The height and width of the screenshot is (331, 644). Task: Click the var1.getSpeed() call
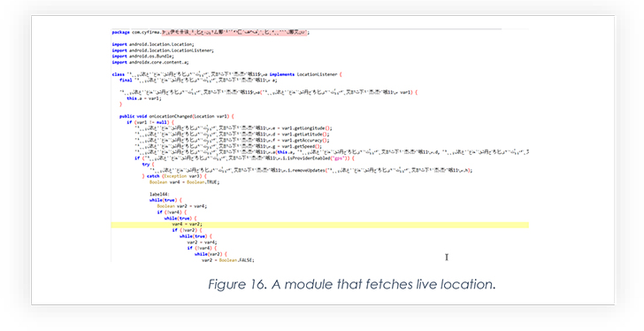pyautogui.click(x=302, y=146)
